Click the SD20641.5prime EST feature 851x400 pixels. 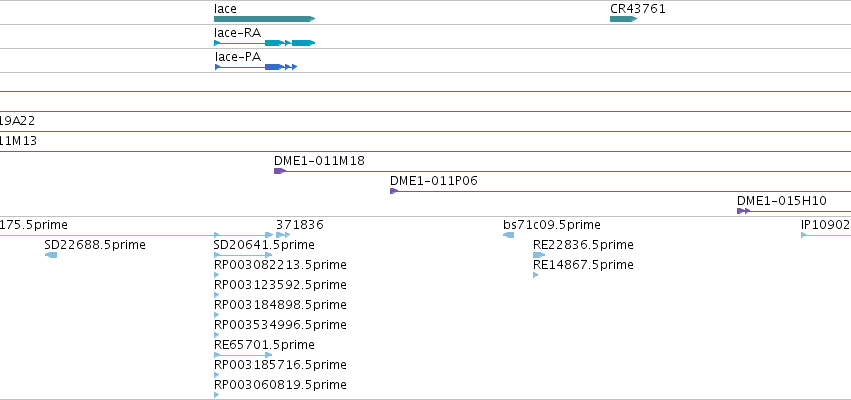coord(243,255)
